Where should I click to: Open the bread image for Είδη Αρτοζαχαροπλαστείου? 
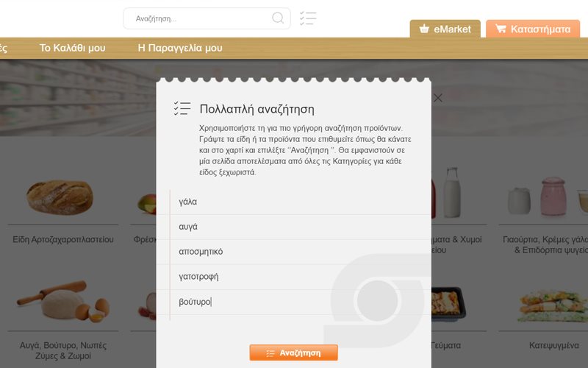click(60, 197)
